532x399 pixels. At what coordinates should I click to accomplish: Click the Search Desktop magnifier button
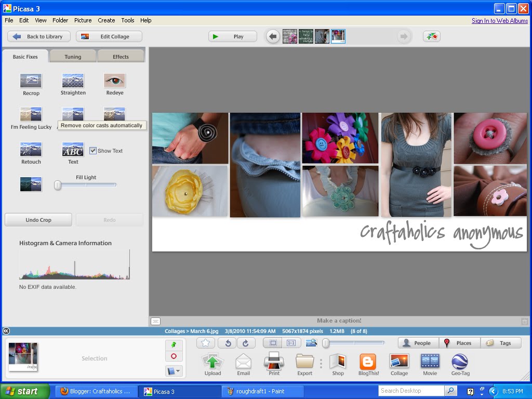(x=450, y=391)
